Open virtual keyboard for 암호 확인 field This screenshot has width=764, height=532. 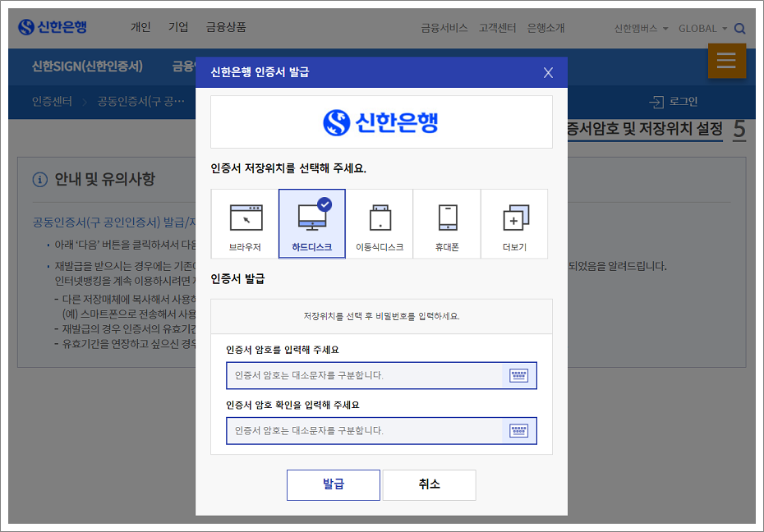click(519, 431)
